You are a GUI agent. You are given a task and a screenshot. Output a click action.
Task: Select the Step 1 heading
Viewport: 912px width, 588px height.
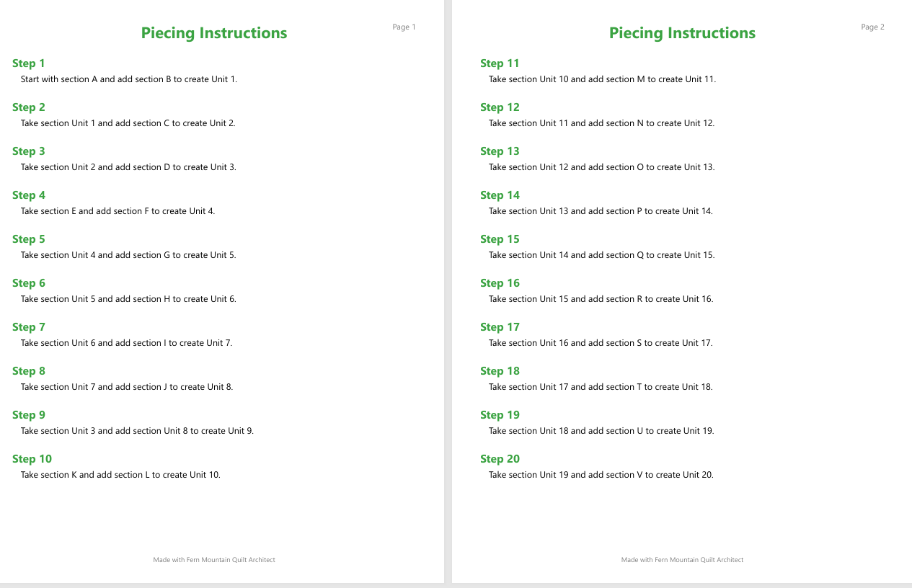tap(29, 63)
